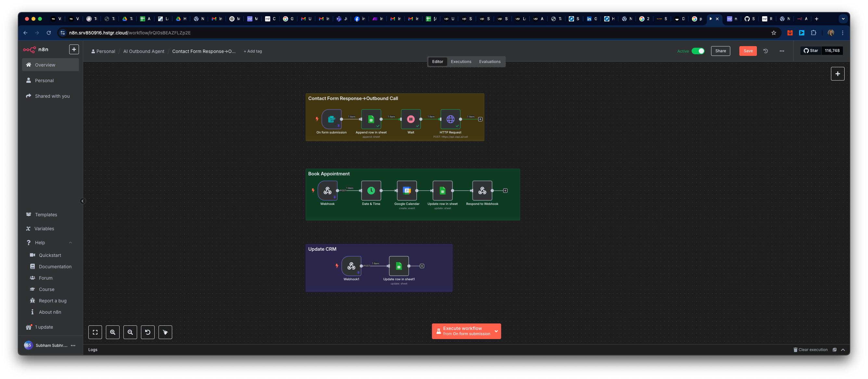868x379 pixels.
Task: Open Variables in the sidebar
Action: pyautogui.click(x=51, y=228)
